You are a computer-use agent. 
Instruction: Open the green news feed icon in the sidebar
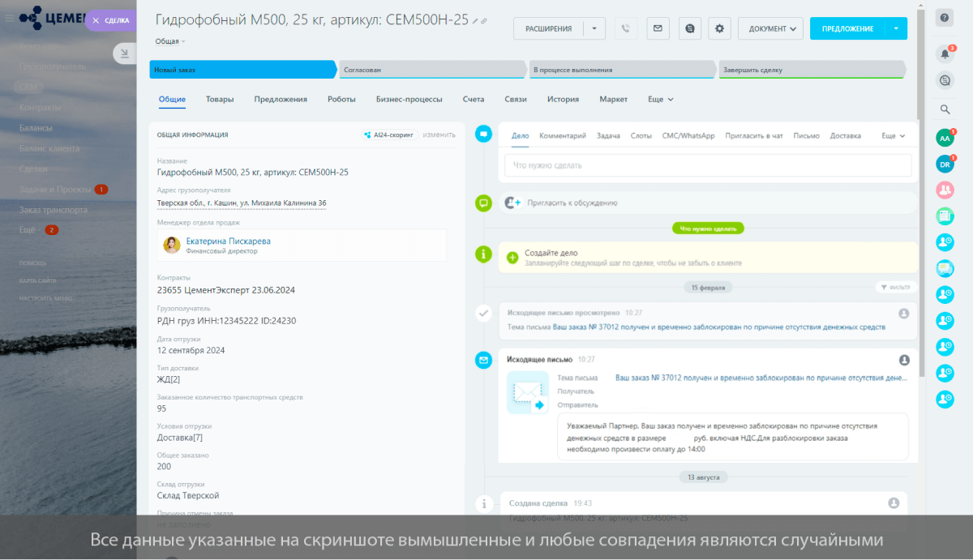945,216
